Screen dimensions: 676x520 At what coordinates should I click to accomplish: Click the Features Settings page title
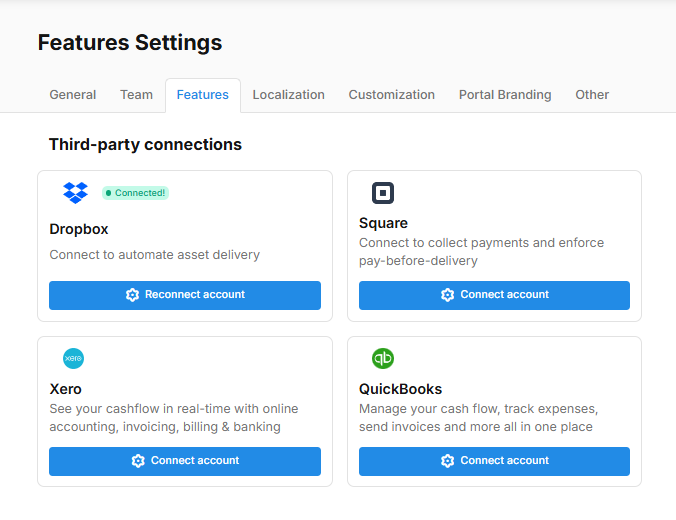[130, 42]
